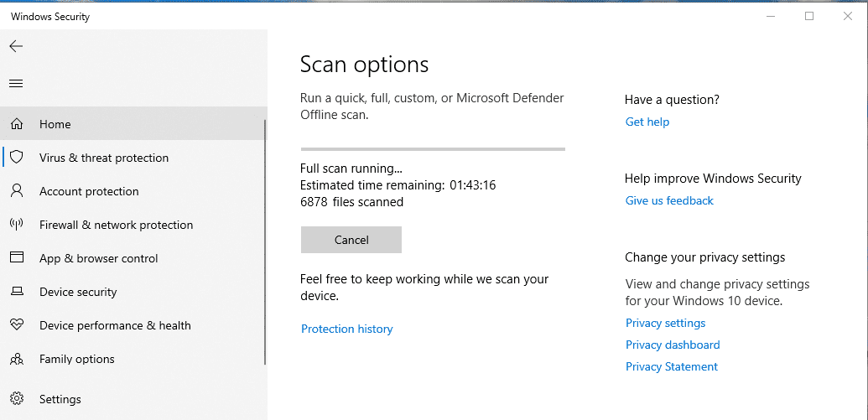This screenshot has height=420, width=868.
Task: Maximize the Windows Security window
Action: click(x=809, y=16)
